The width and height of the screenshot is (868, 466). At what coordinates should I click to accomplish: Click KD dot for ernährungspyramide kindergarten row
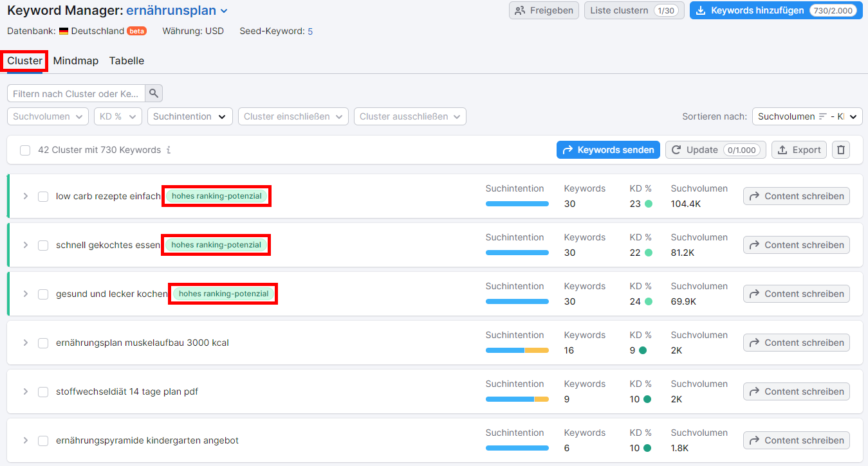tap(647, 448)
